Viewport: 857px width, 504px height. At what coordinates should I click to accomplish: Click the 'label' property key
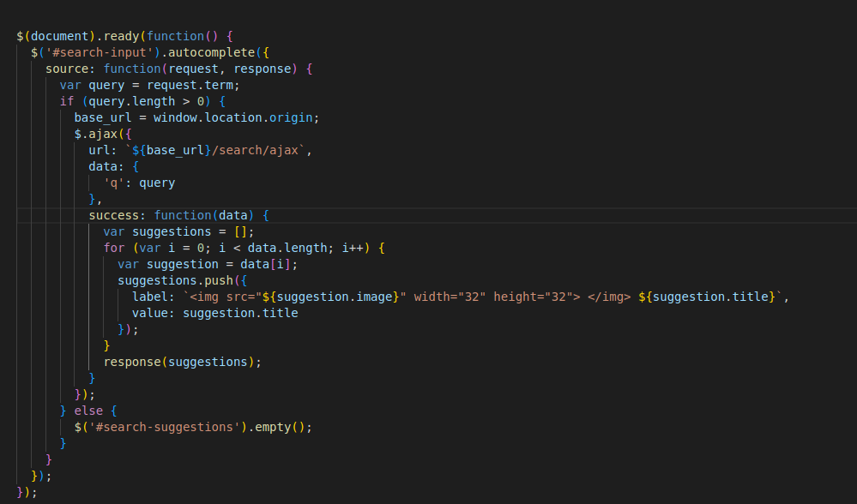click(x=150, y=297)
